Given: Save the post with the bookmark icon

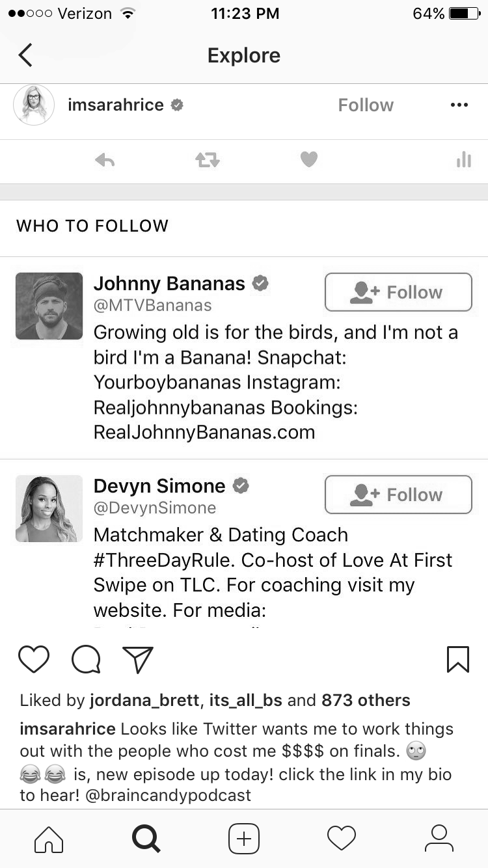Looking at the screenshot, I should tap(458, 659).
